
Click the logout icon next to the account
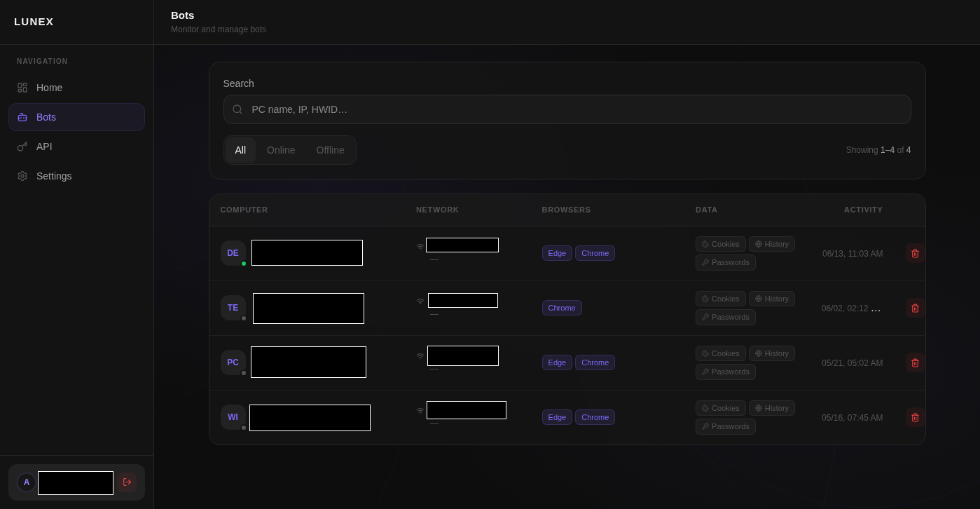pos(127,482)
